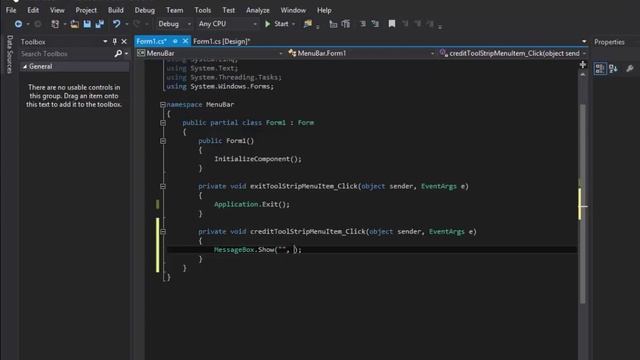Open the Debug configuration dropdown
Image resolution: width=640 pixels, height=360 pixels.
[x=189, y=24]
